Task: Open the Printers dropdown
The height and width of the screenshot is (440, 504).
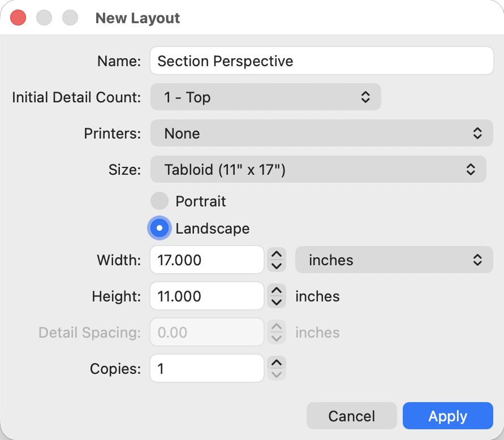Action: click(322, 133)
